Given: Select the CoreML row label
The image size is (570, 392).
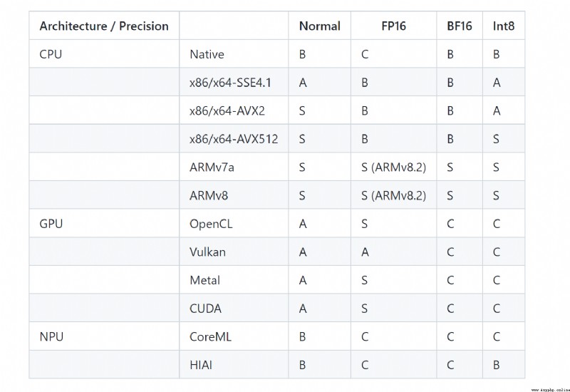Looking at the screenshot, I should point(210,336).
